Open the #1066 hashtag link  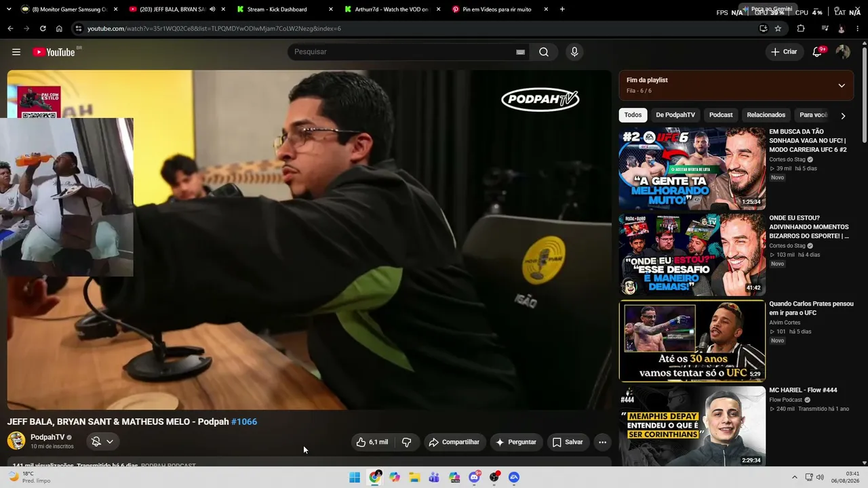click(x=244, y=422)
